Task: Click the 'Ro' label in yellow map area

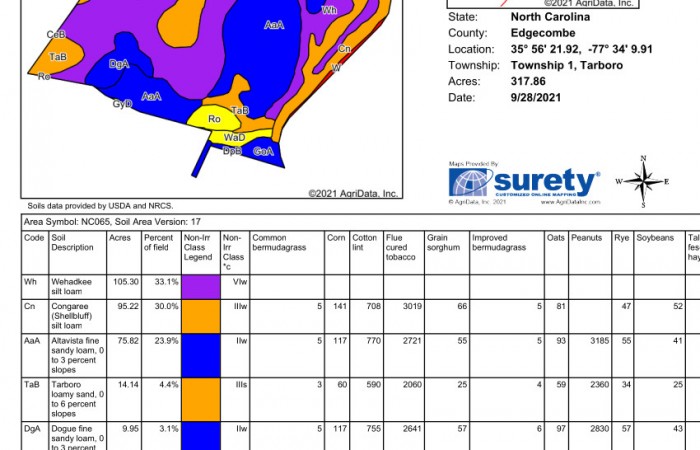Action: pos(214,119)
